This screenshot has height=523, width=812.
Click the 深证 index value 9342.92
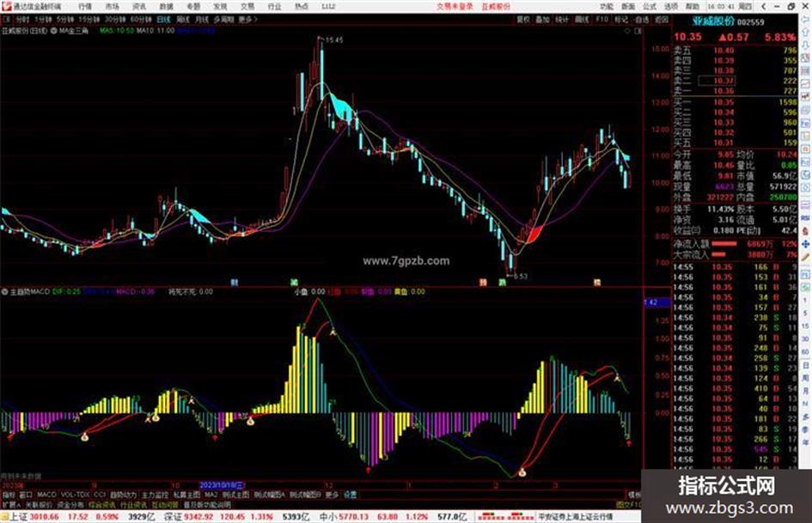click(x=199, y=517)
